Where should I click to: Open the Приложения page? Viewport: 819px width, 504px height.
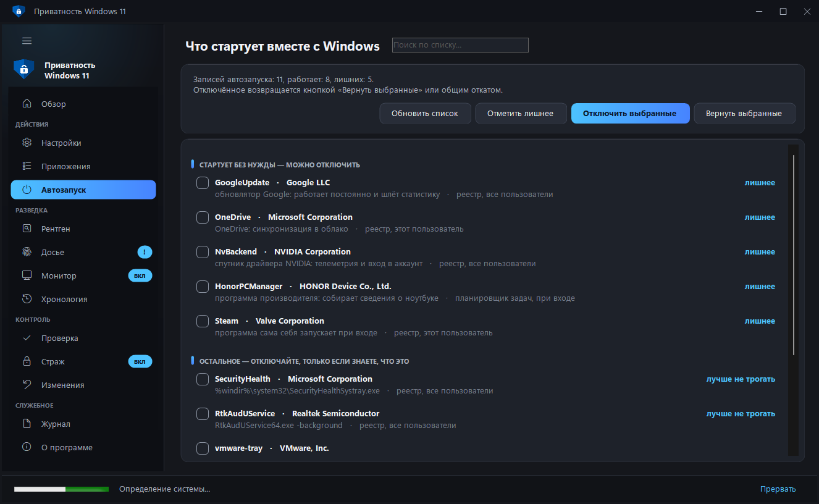coord(83,166)
